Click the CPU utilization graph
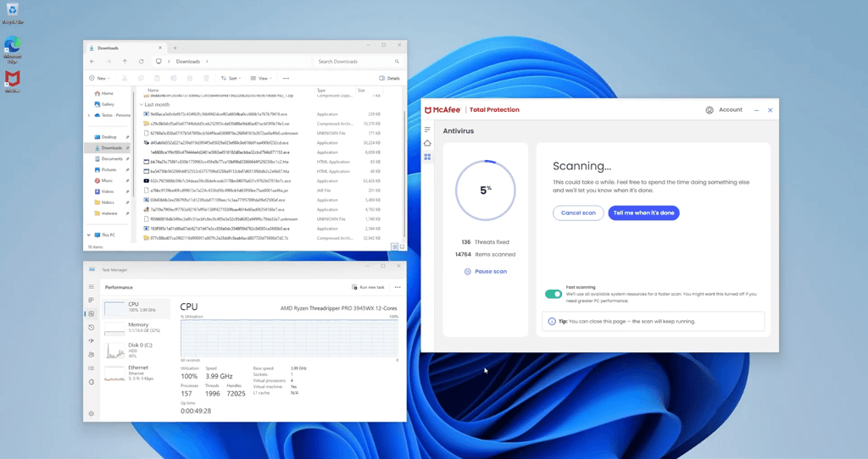The width and height of the screenshot is (868, 459). [289, 339]
